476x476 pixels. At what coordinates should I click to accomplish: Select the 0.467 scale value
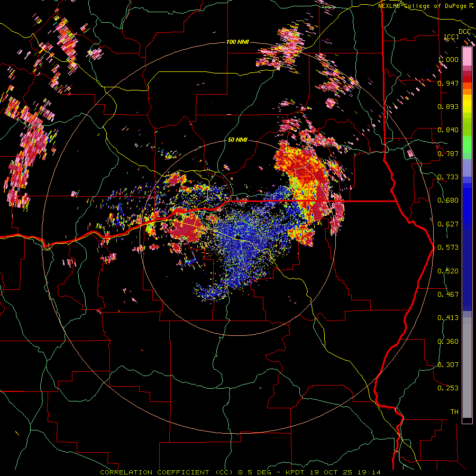pos(448,295)
